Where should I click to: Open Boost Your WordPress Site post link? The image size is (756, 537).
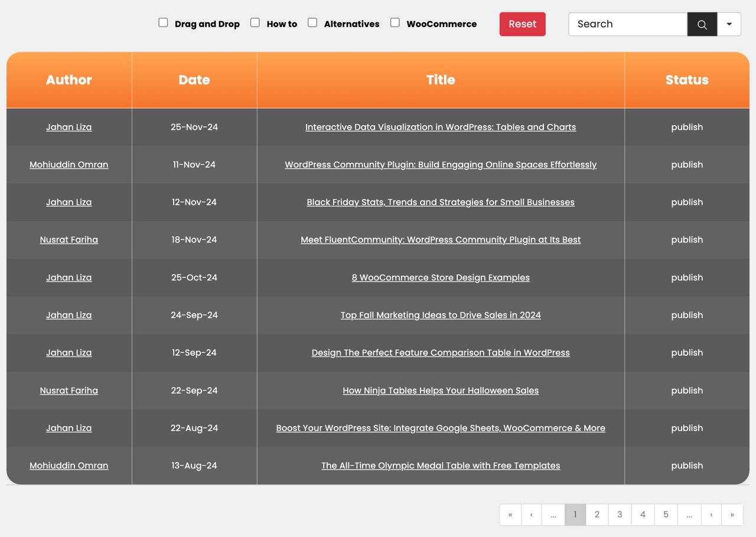[441, 428]
